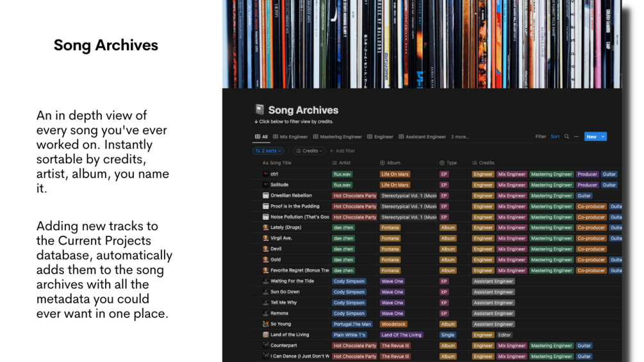Switch to the Mastering Engineer tab
The image size is (644, 362).
[337, 136]
